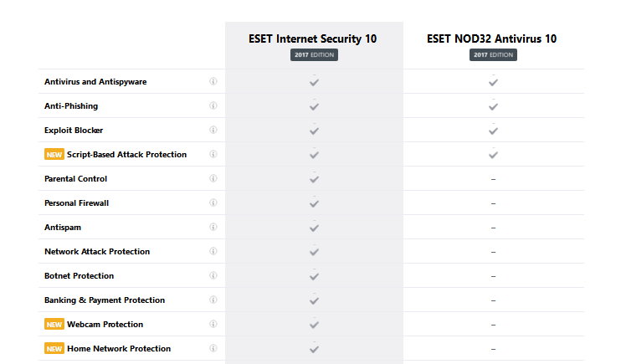The image size is (621, 364).
Task: Show info for Home Network Protection
Action: click(213, 348)
